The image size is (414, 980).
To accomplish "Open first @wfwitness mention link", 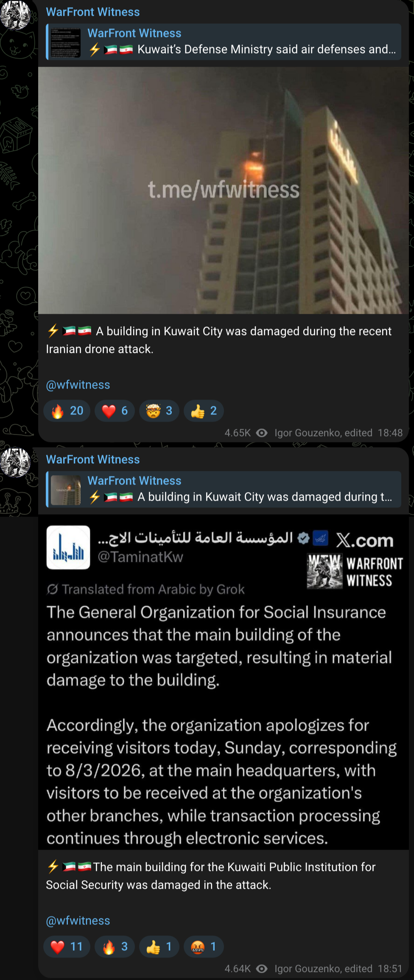I will (x=78, y=385).
